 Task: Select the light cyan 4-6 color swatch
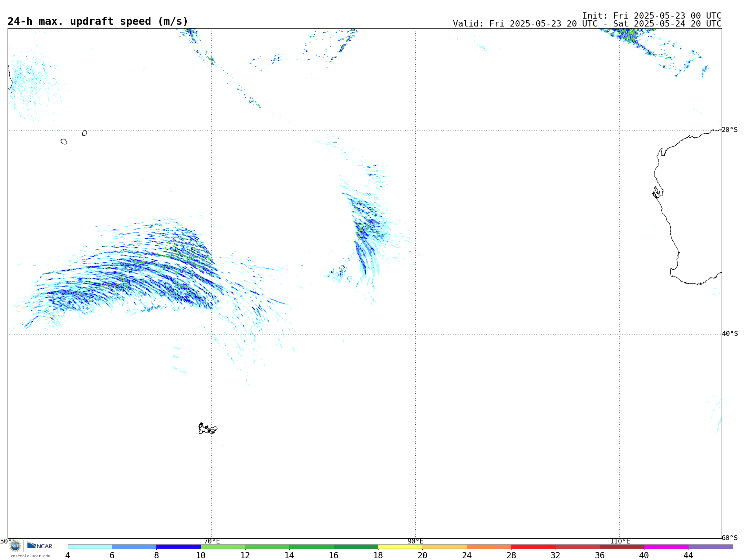click(x=90, y=547)
